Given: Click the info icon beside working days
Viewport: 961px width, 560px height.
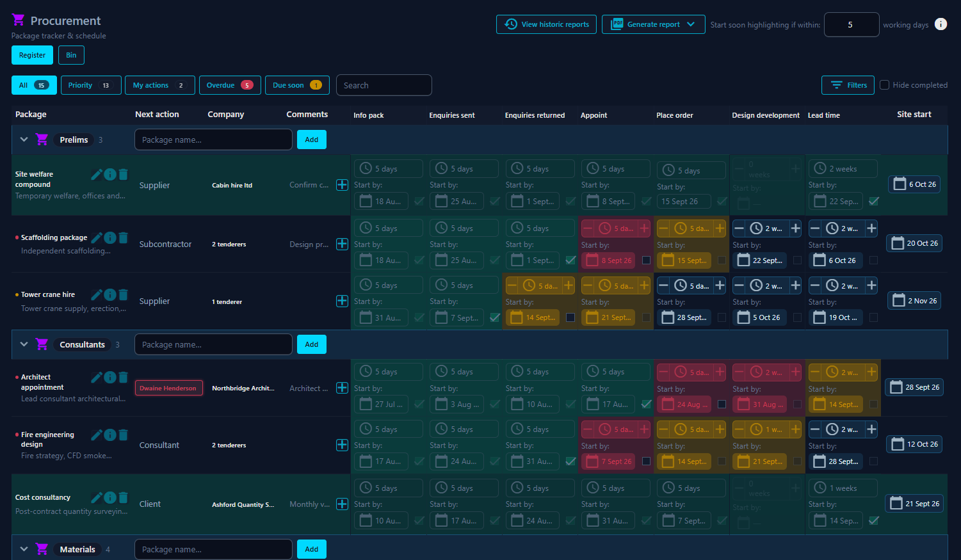Looking at the screenshot, I should 941,24.
